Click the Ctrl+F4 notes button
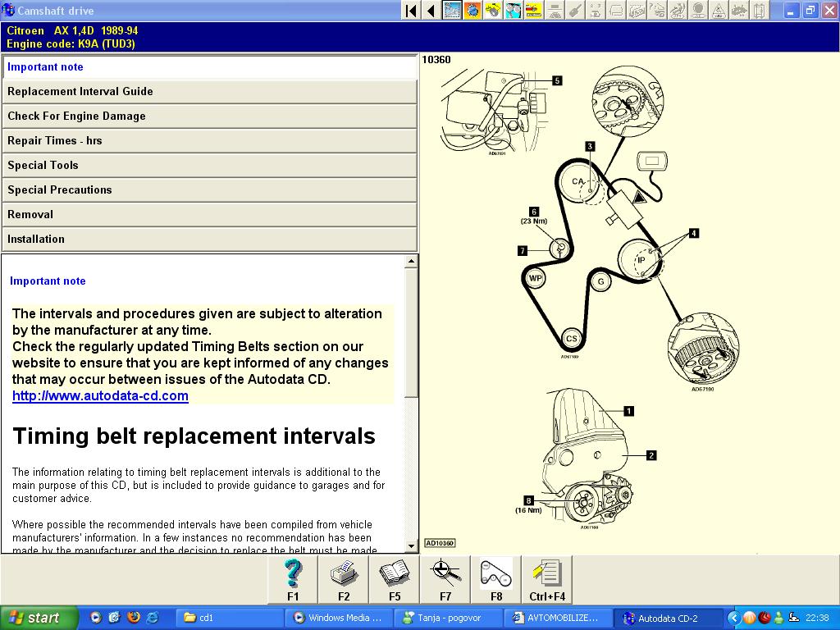This screenshot has height=630, width=840. 547,580
